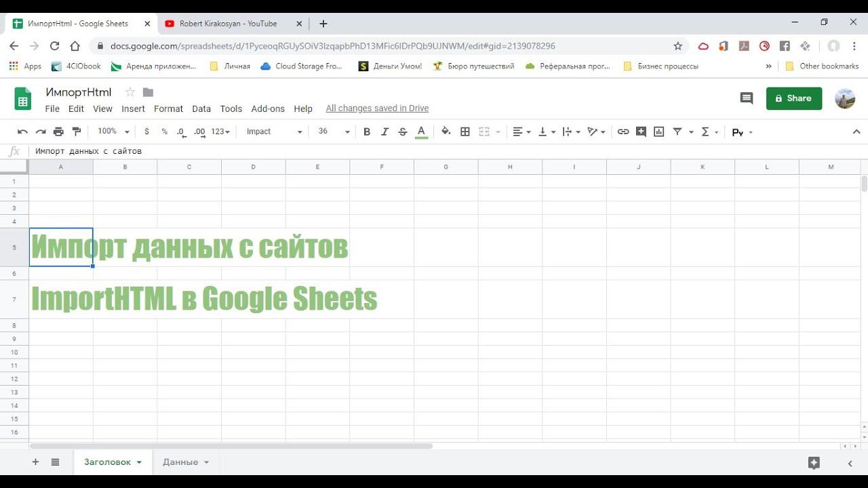Open the Insert menu
Screen dimensions: 868x488
[133, 108]
